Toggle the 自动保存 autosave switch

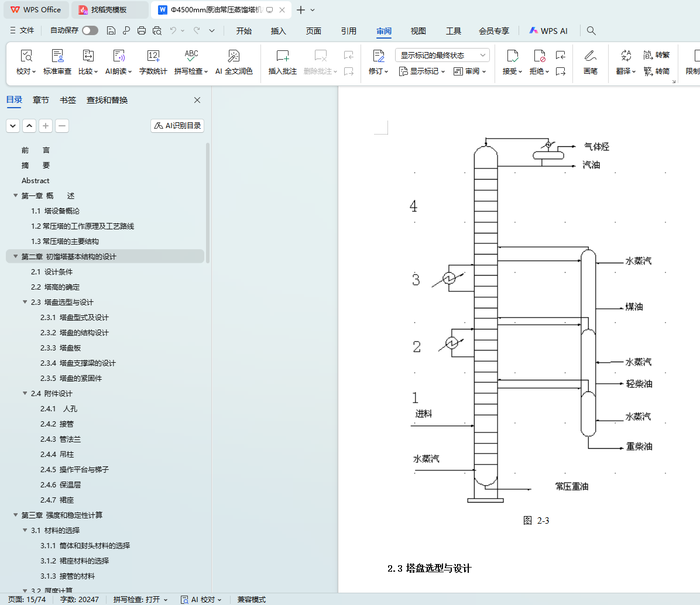[x=90, y=30]
